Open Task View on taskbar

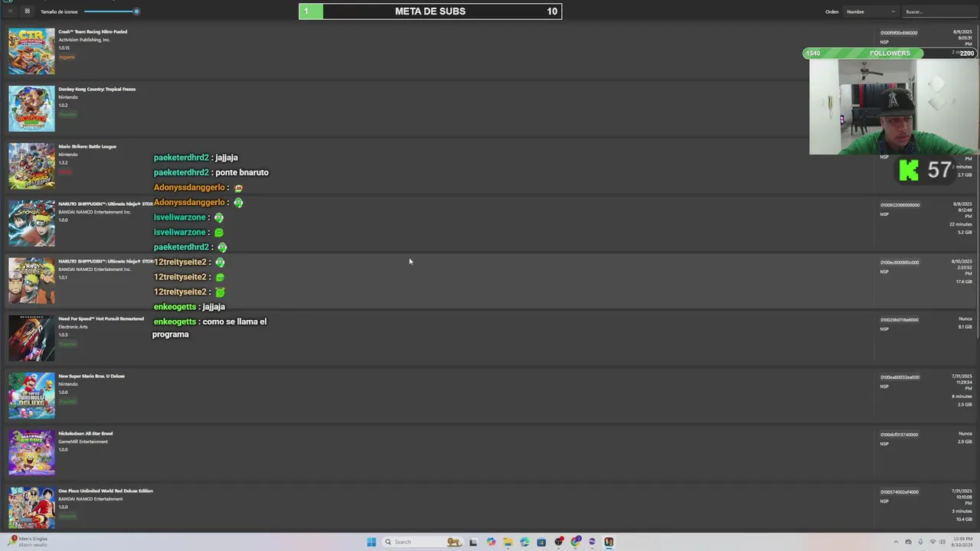pyautogui.click(x=473, y=542)
